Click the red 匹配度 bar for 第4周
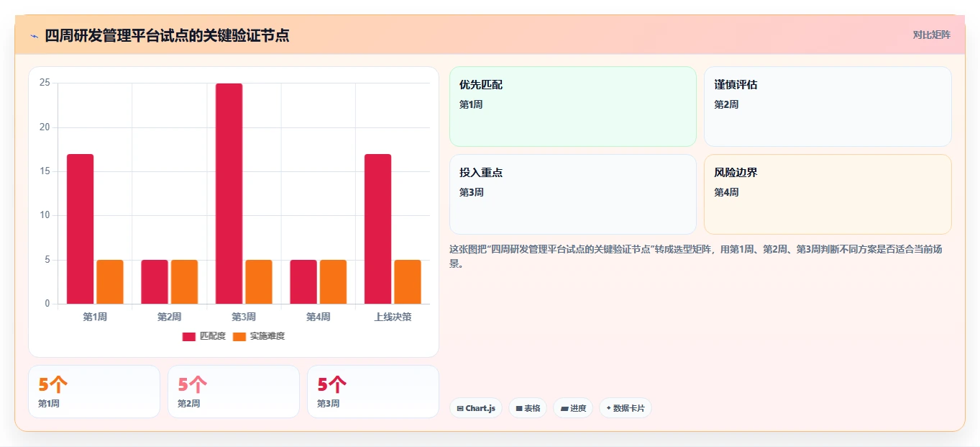 (x=303, y=281)
